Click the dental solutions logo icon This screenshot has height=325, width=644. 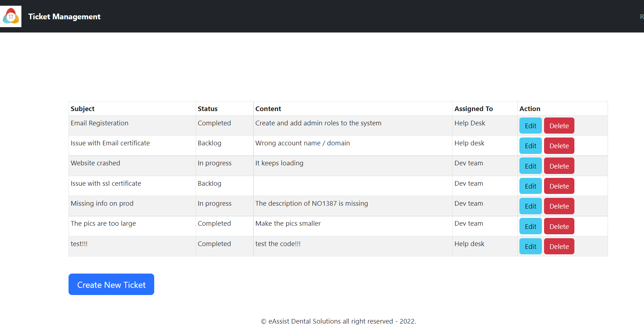11,16
